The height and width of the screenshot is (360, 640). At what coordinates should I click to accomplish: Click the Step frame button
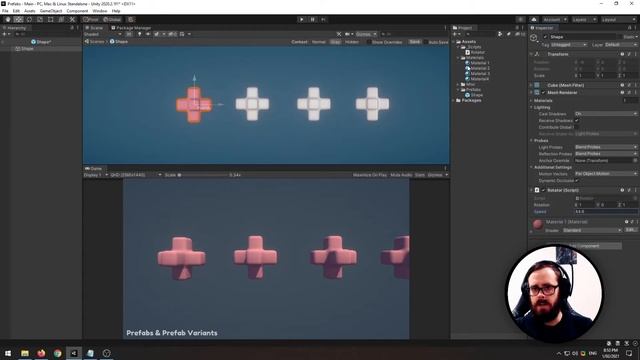tap(323, 19)
